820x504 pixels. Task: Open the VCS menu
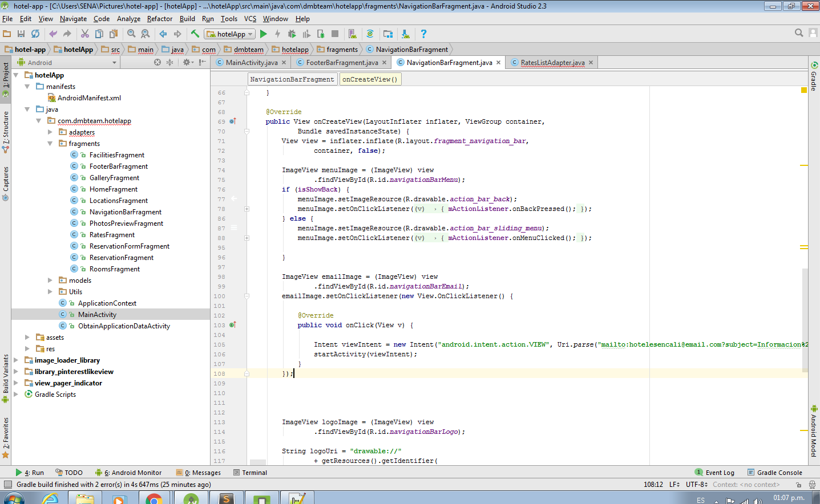(250, 19)
